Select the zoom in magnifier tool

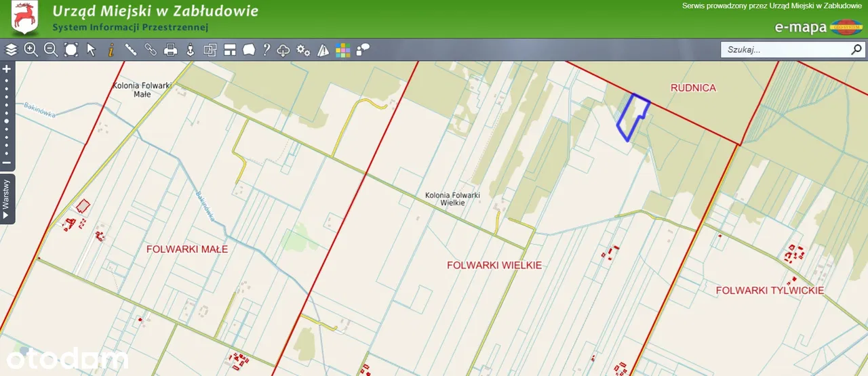[x=31, y=49]
